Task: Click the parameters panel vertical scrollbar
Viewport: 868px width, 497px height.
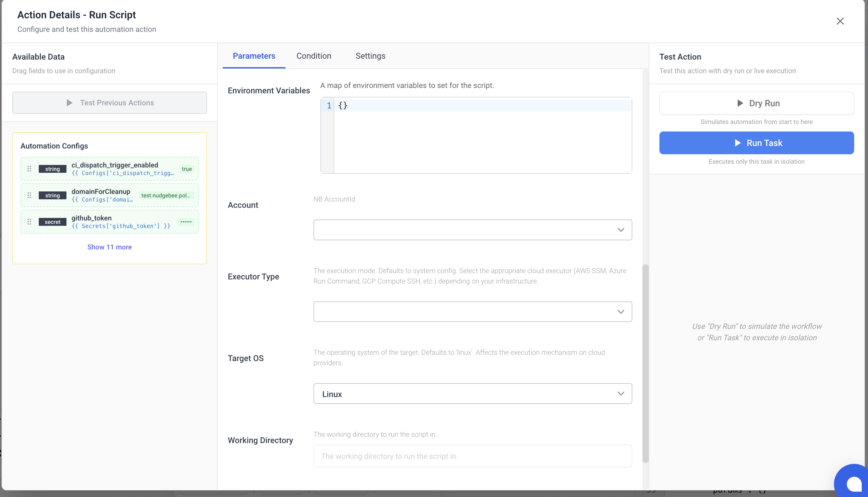Action: pos(645,364)
